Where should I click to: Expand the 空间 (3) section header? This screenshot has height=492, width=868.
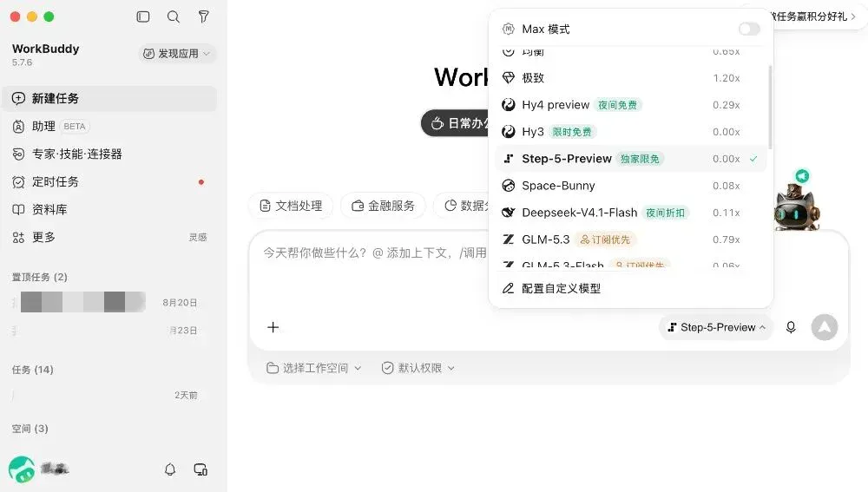click(30, 429)
